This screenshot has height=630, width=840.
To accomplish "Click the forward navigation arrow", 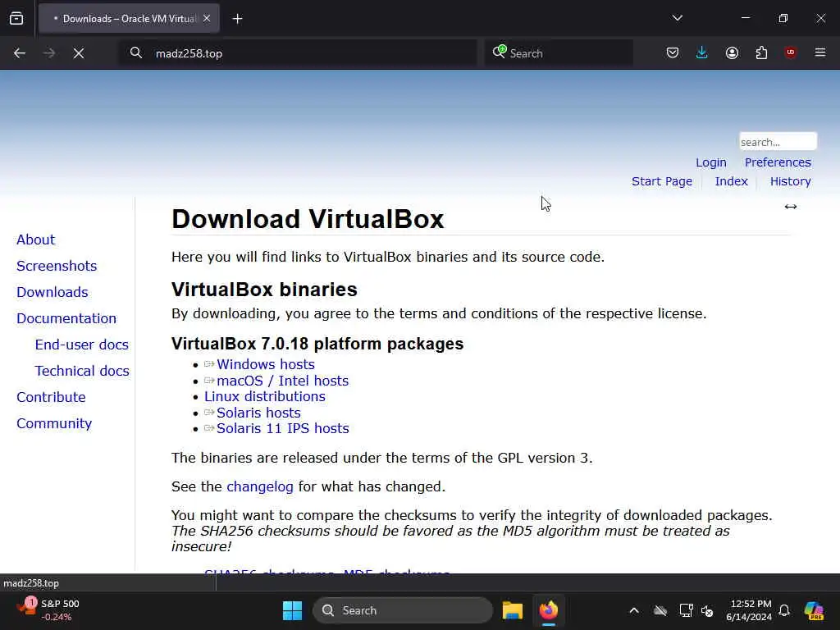I will pos(48,53).
